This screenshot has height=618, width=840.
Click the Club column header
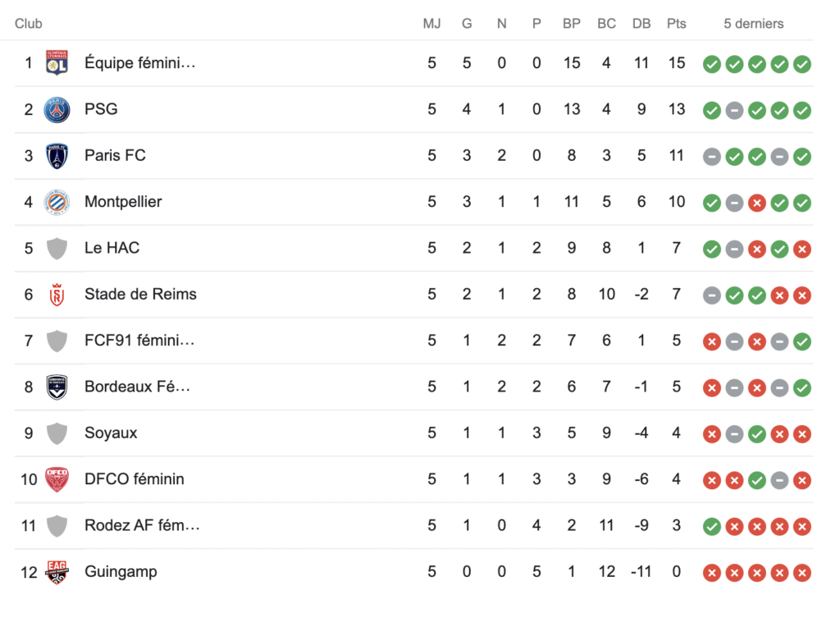[x=29, y=24]
